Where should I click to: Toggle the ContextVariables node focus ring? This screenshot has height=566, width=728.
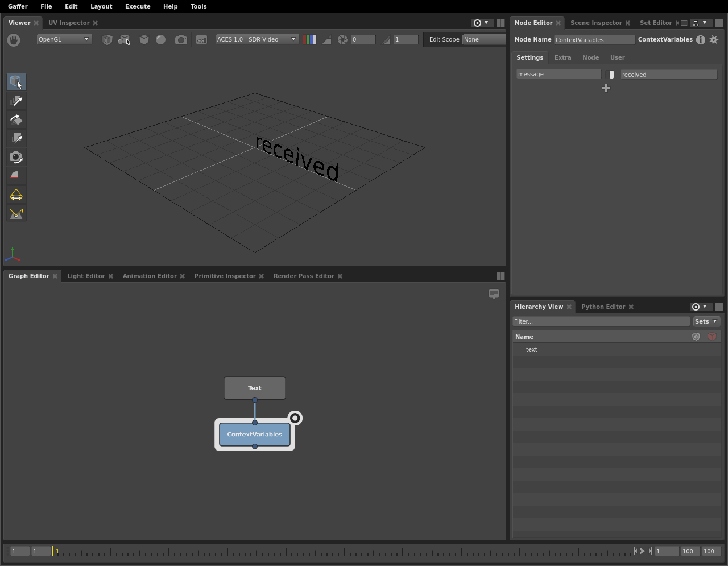[x=295, y=419]
